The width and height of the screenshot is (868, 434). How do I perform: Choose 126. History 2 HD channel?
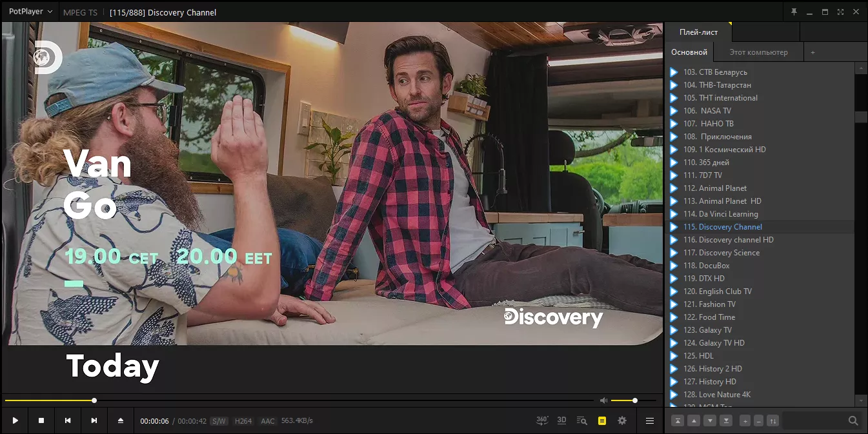tap(760, 369)
